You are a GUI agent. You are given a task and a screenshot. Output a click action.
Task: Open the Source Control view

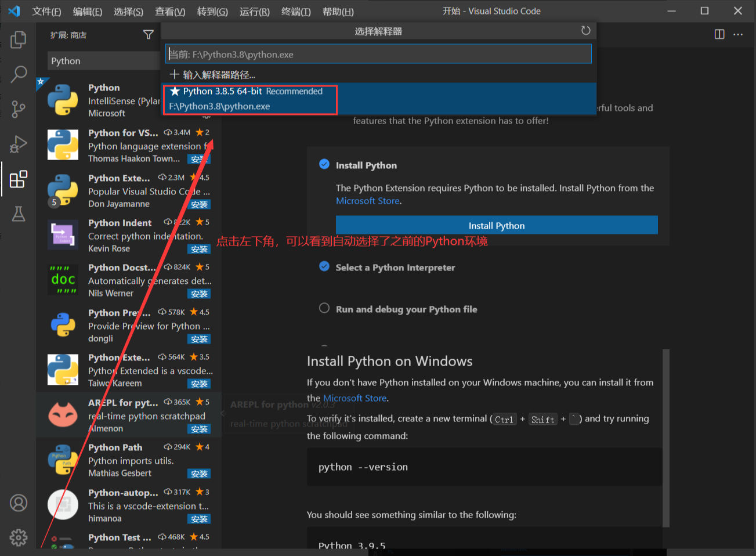pos(19,109)
